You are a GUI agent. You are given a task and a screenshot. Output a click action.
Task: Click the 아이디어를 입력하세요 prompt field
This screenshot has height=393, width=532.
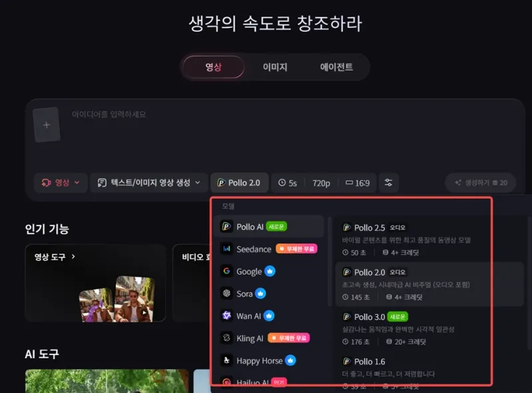108,114
